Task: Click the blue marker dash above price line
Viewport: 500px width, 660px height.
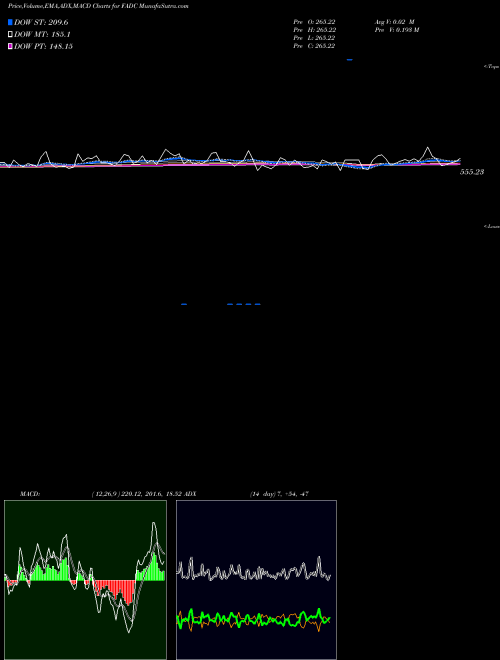Action: [349, 60]
